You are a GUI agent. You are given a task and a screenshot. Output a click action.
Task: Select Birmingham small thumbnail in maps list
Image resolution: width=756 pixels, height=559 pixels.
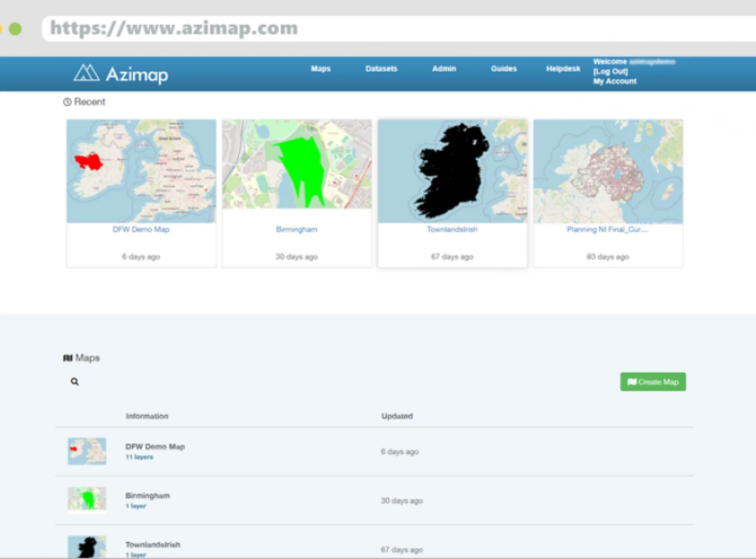point(87,499)
